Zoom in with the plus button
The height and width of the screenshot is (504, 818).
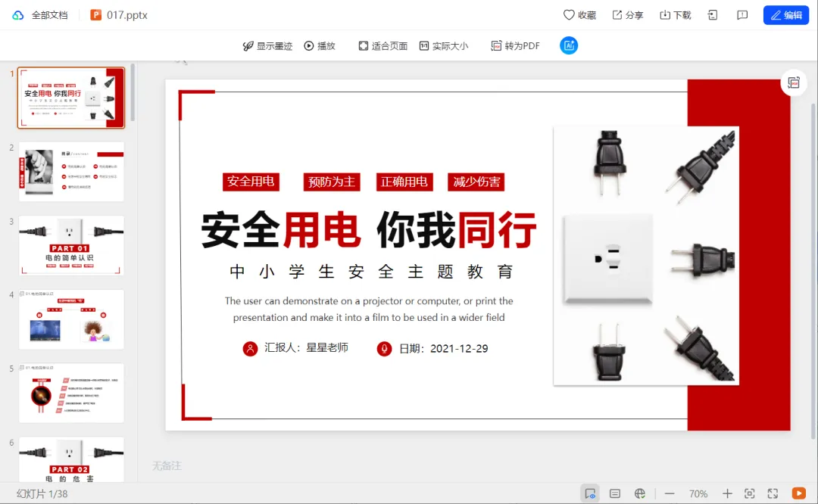[x=727, y=493]
